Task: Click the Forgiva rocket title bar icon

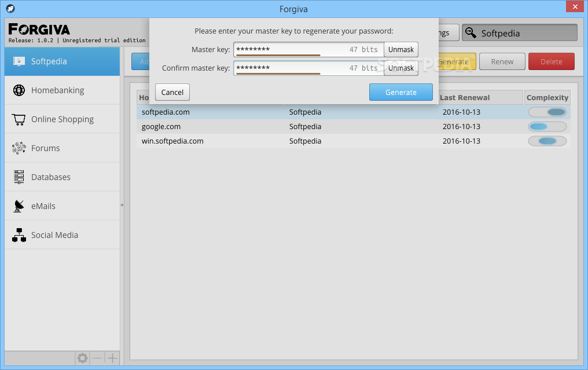Action: (10, 8)
